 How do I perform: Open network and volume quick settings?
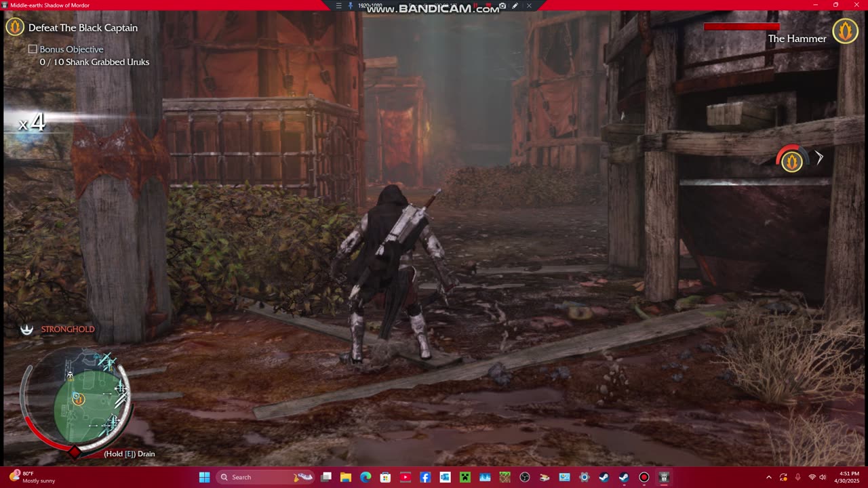coord(817,477)
